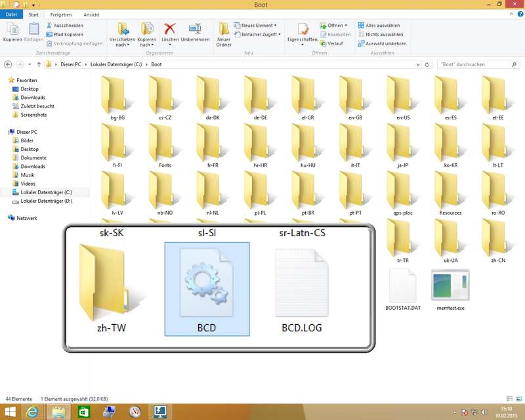
Task: Open Internet Explorer from the taskbar
Action: 32,412
